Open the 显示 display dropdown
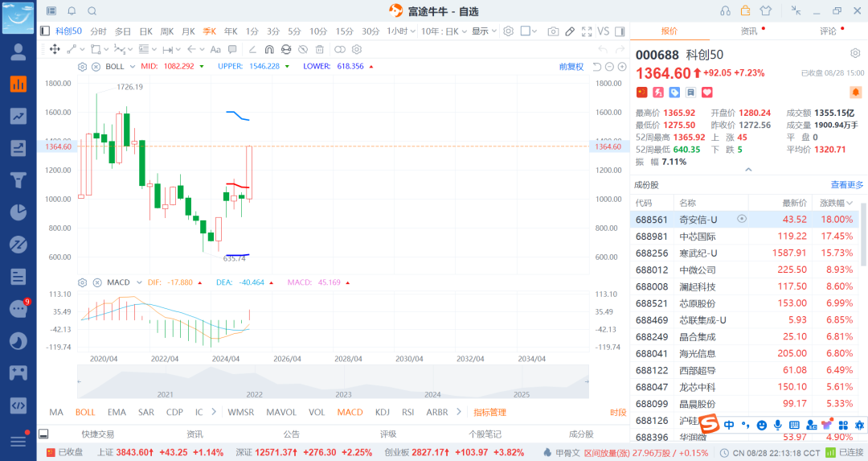The height and width of the screenshot is (461, 868). click(485, 31)
